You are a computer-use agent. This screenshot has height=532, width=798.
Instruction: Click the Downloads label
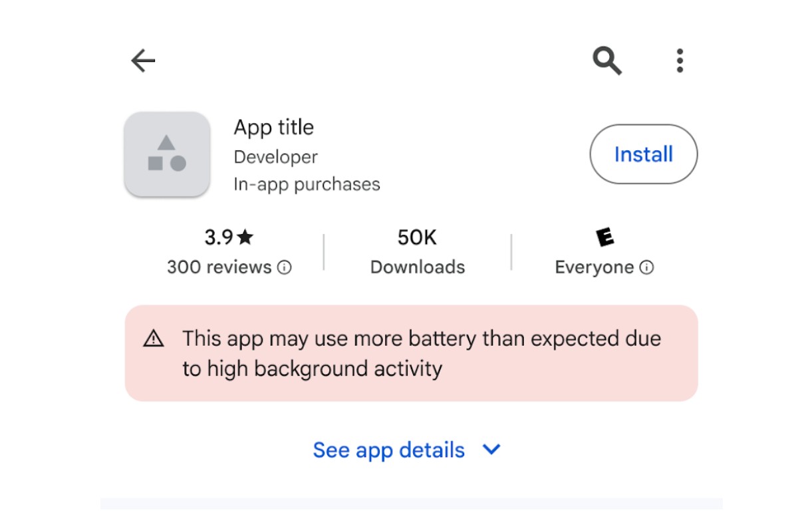point(418,267)
